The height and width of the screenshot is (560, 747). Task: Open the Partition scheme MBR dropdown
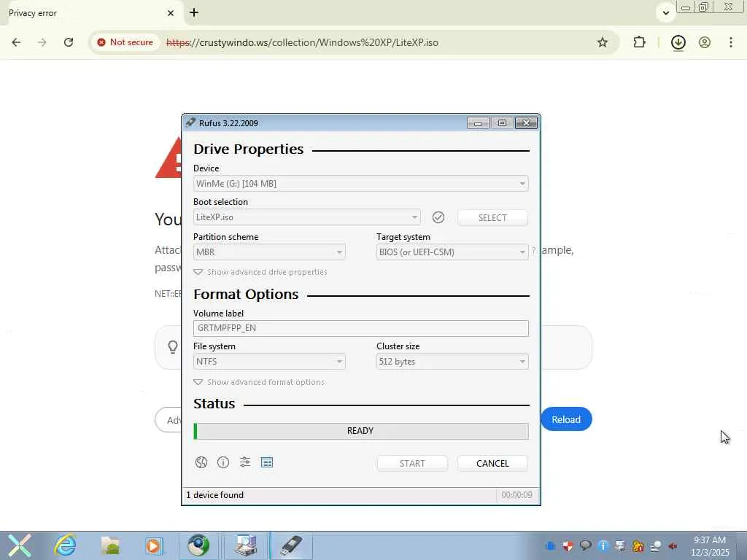(269, 252)
